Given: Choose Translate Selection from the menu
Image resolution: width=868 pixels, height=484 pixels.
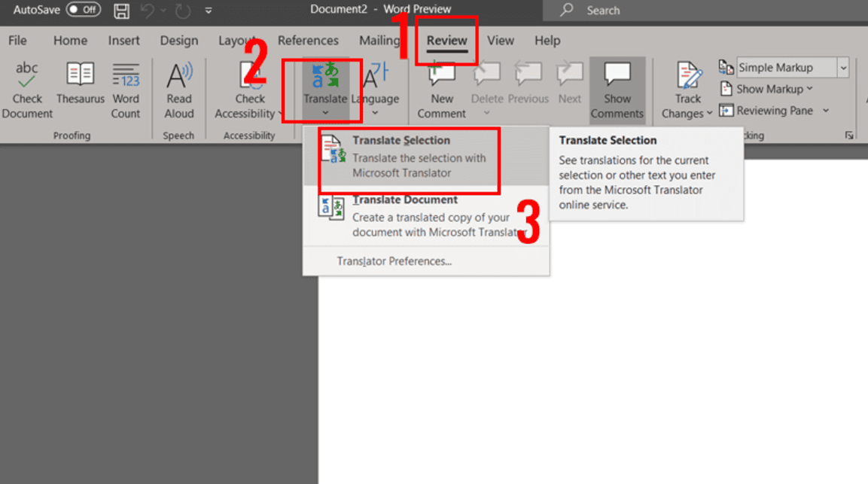Looking at the screenshot, I should (x=426, y=157).
